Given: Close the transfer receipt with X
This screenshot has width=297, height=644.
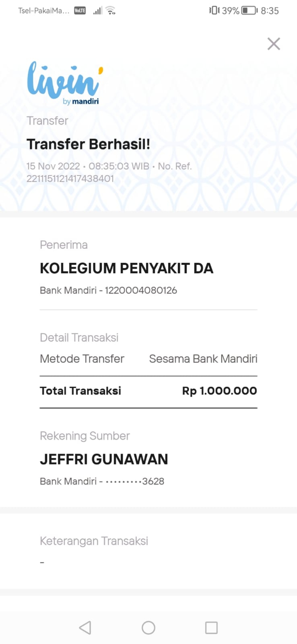Looking at the screenshot, I should coord(274,44).
